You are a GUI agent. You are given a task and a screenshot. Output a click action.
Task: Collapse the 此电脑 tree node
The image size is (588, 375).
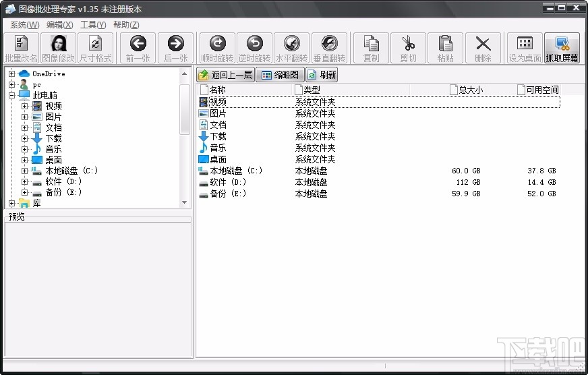point(11,95)
